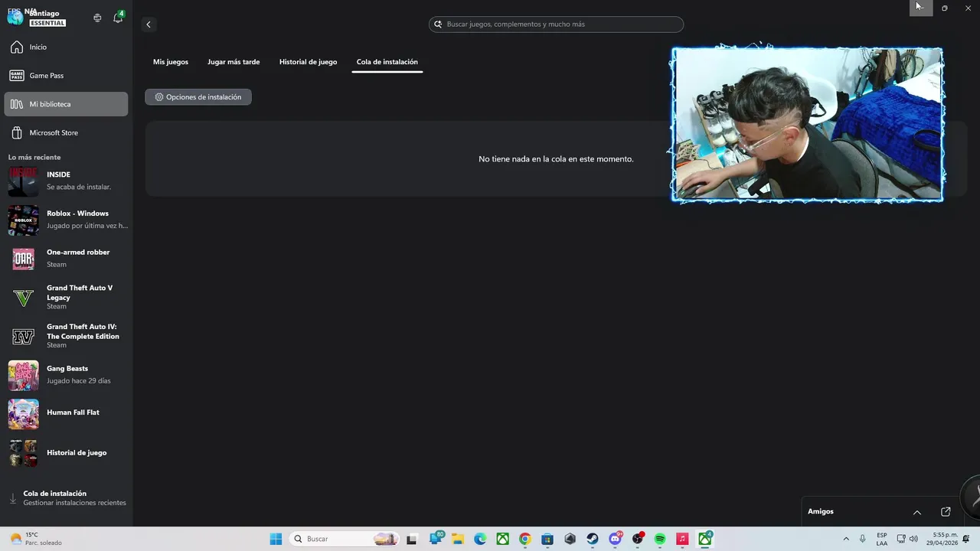Switch to the Jugar más tarde tab
The width and height of the screenshot is (980, 551).
[234, 62]
